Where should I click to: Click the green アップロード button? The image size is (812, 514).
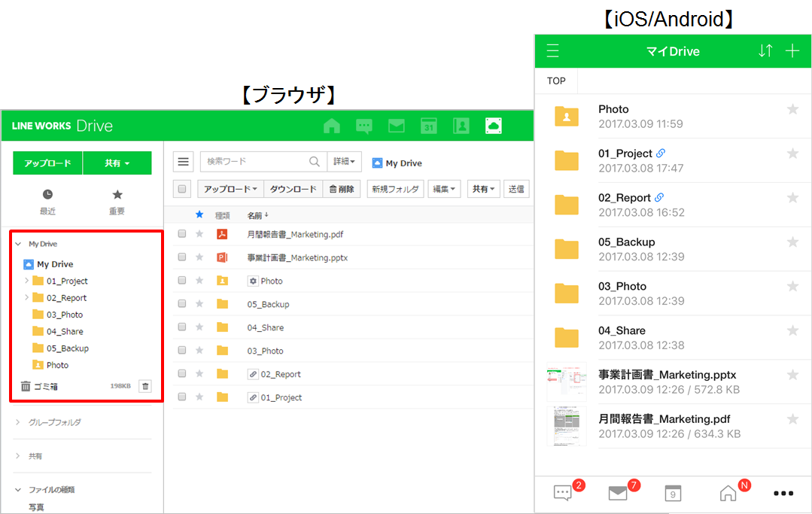(x=47, y=163)
